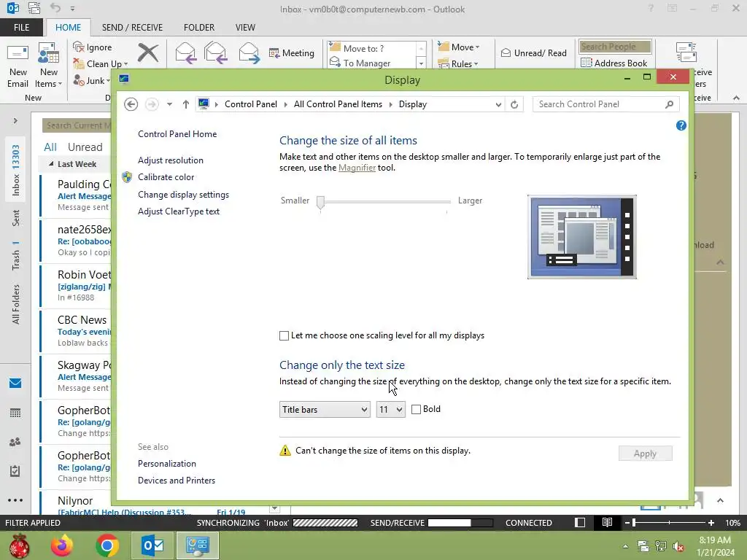Viewport: 747px width, 560px height.
Task: Open recent locations dropdown arrow
Action: pyautogui.click(x=169, y=104)
